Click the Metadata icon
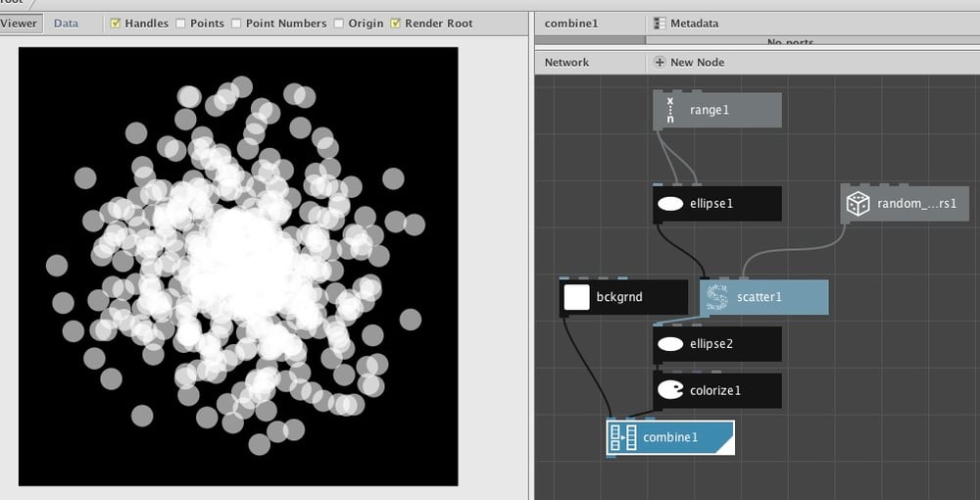 point(660,24)
